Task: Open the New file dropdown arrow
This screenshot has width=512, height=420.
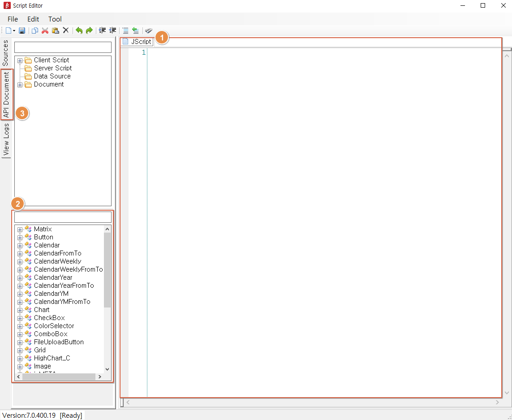Action: coord(14,30)
